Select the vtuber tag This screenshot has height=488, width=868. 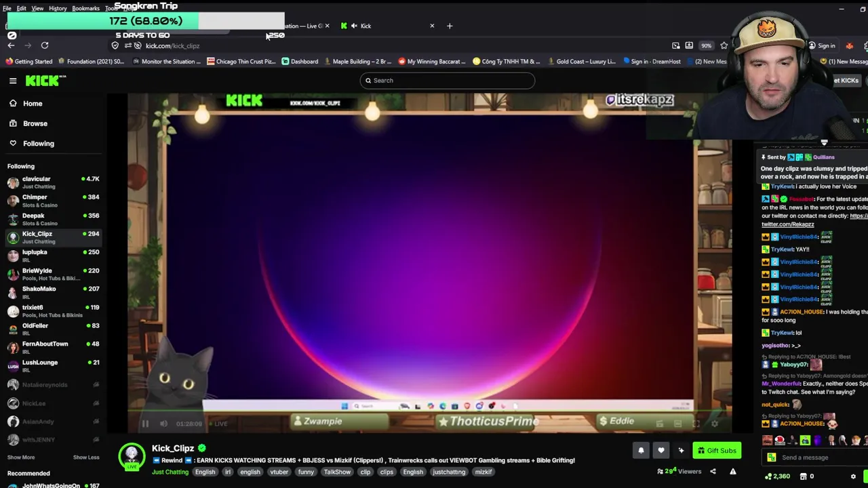(x=279, y=472)
